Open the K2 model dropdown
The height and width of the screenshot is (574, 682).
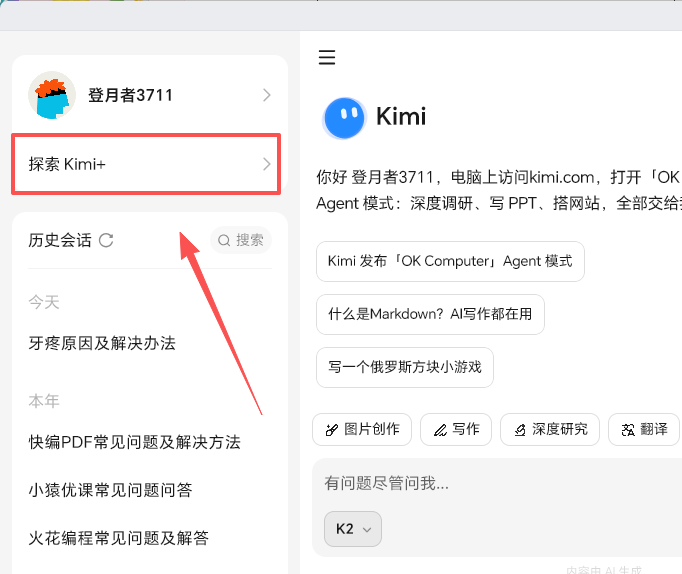pyautogui.click(x=353, y=529)
